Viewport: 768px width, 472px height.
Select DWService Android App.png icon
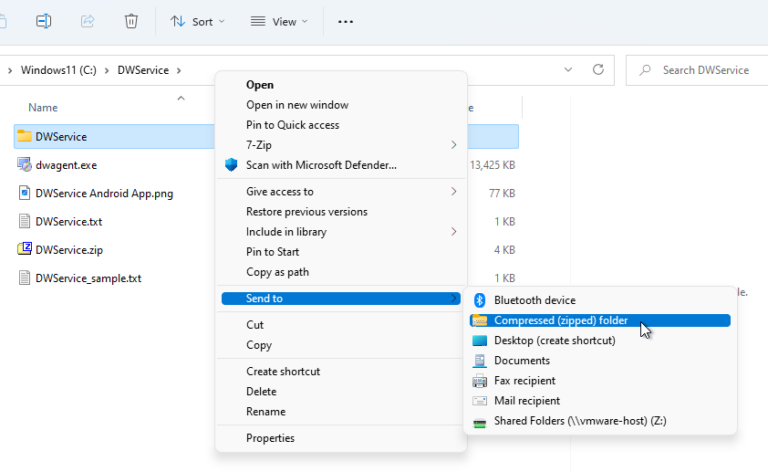click(24, 193)
